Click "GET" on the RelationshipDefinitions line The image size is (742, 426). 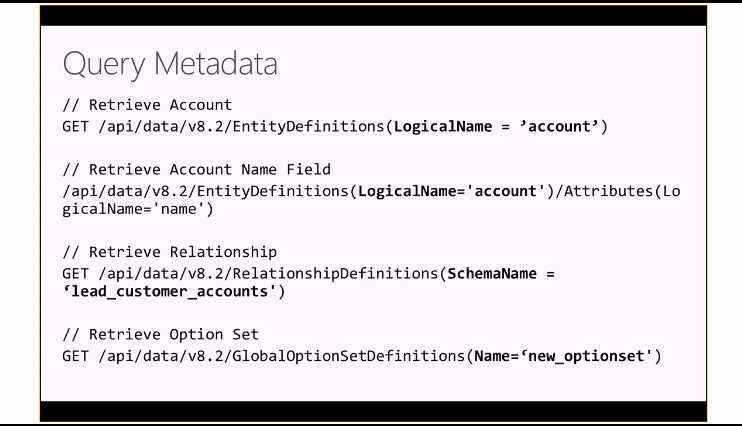pos(75,274)
